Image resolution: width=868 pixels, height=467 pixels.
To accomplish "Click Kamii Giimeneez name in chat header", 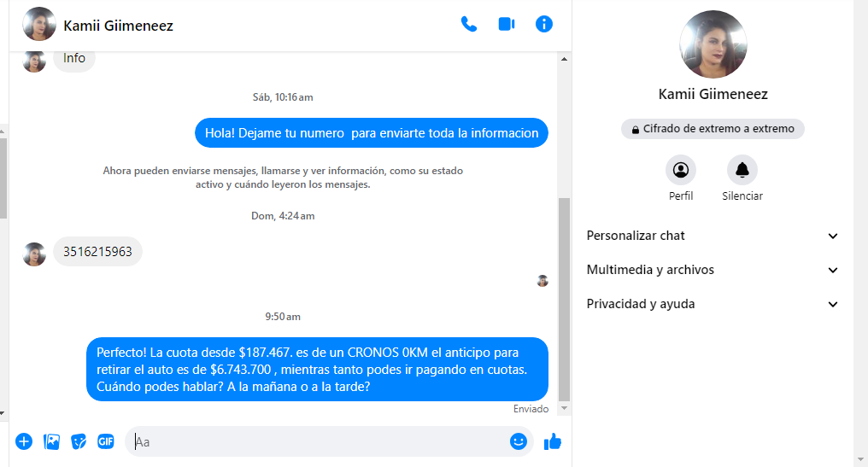I will point(118,26).
